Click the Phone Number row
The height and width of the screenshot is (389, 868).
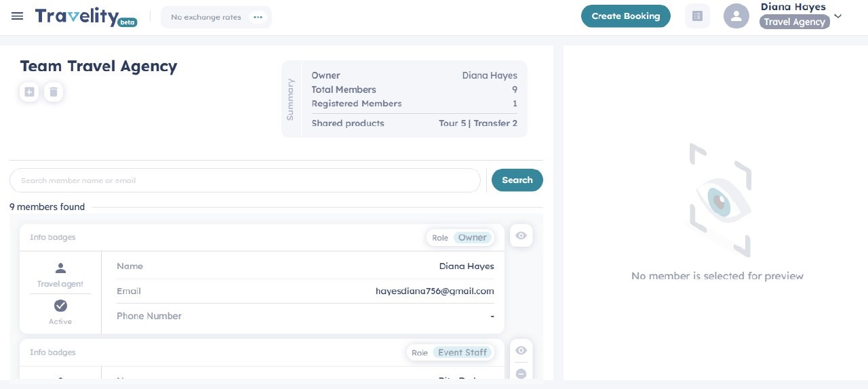(x=305, y=316)
